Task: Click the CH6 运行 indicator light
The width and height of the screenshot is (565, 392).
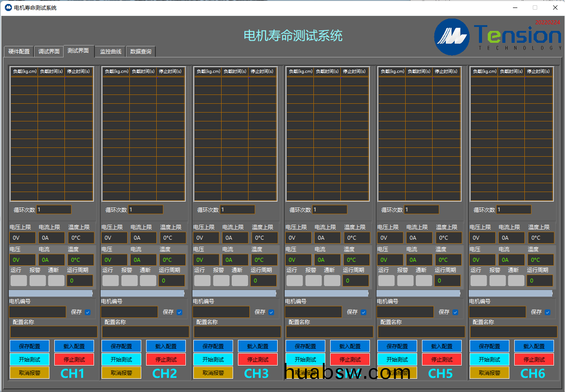Action: coord(478,280)
